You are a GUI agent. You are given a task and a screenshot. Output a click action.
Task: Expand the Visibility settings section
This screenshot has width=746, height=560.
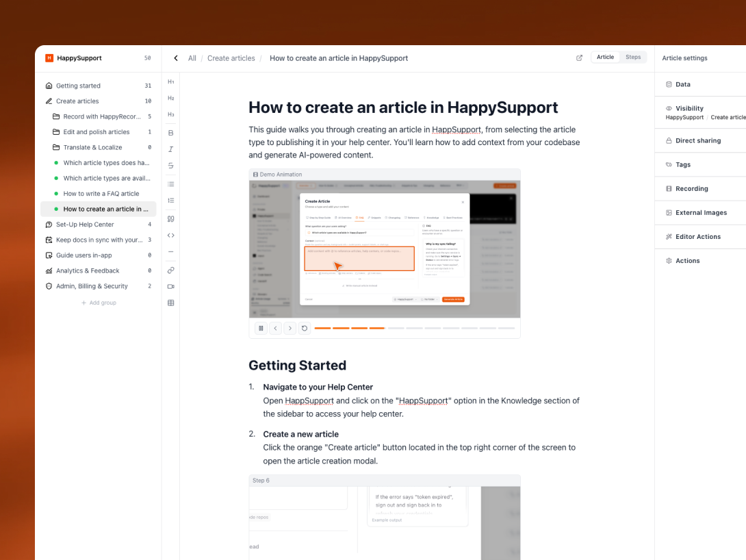tap(700, 112)
